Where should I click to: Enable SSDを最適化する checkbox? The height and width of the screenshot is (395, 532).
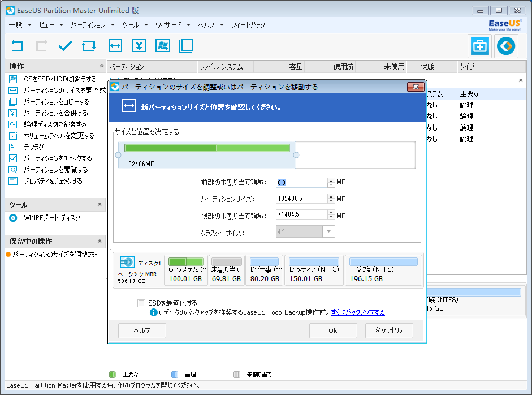pos(141,303)
